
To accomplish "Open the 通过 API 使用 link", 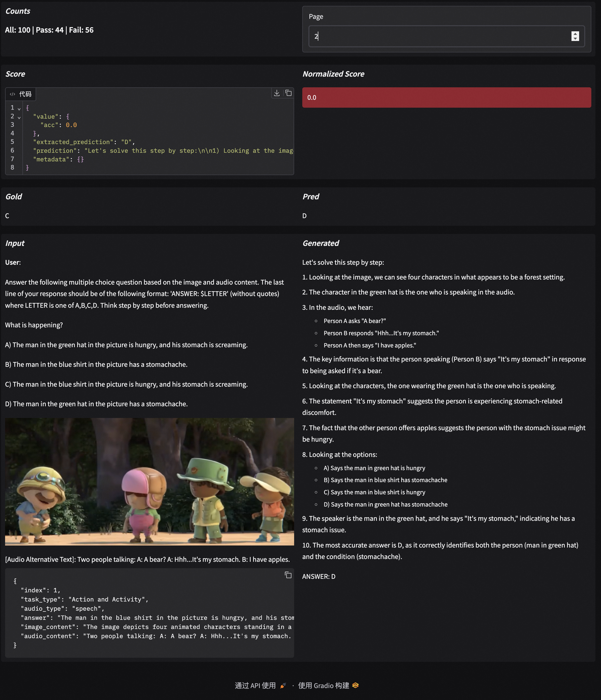I will point(255,685).
